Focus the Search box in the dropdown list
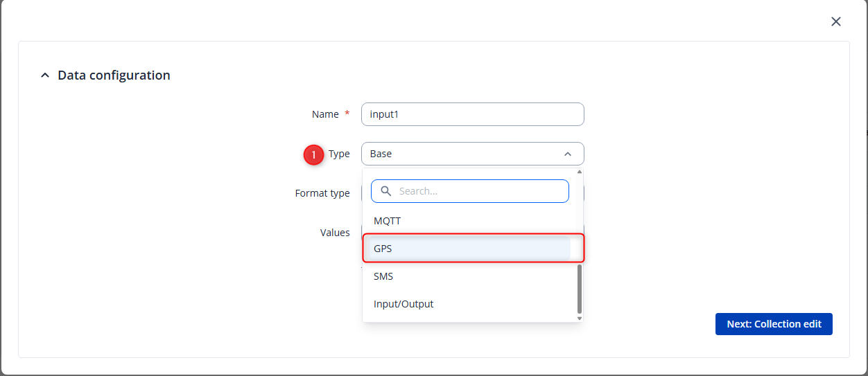Image resolution: width=868 pixels, height=376 pixels. [x=478, y=191]
